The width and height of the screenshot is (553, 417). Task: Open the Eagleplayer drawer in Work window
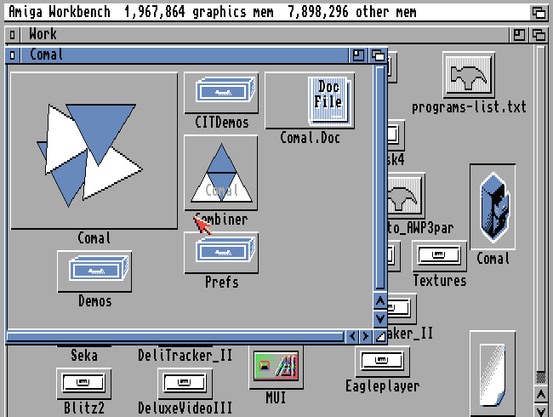pos(382,361)
